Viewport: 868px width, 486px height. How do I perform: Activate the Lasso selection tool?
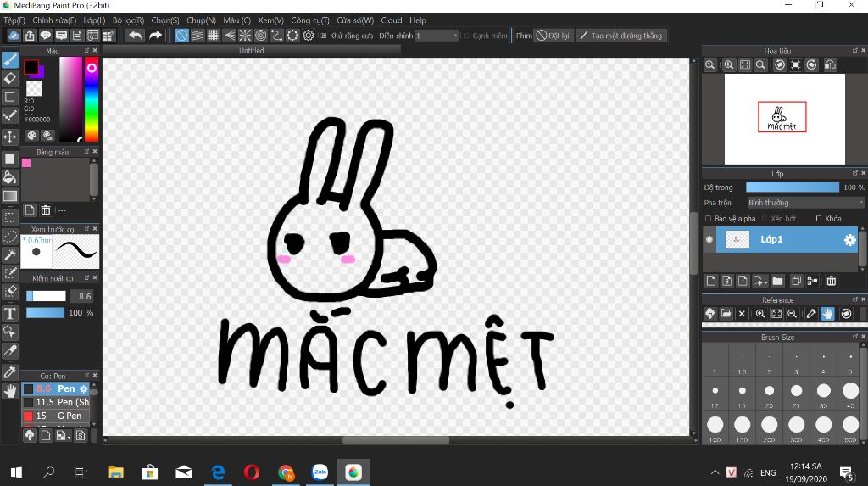(10, 236)
